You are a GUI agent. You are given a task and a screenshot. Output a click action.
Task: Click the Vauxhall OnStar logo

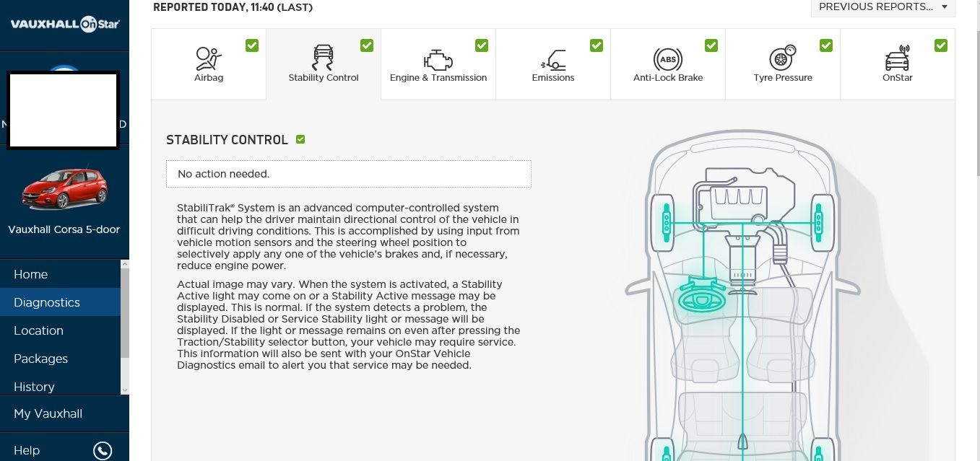pos(65,25)
